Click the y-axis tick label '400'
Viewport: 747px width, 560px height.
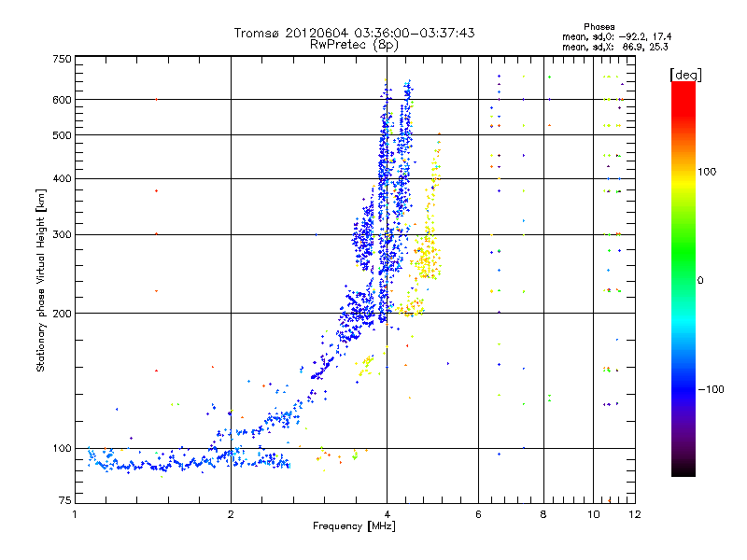(x=62, y=179)
